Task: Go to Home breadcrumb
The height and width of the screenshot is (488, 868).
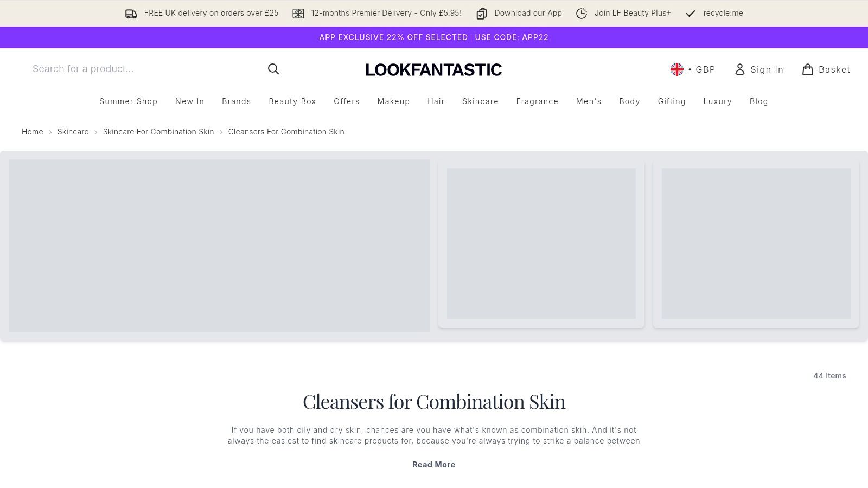Action: pos(33,132)
